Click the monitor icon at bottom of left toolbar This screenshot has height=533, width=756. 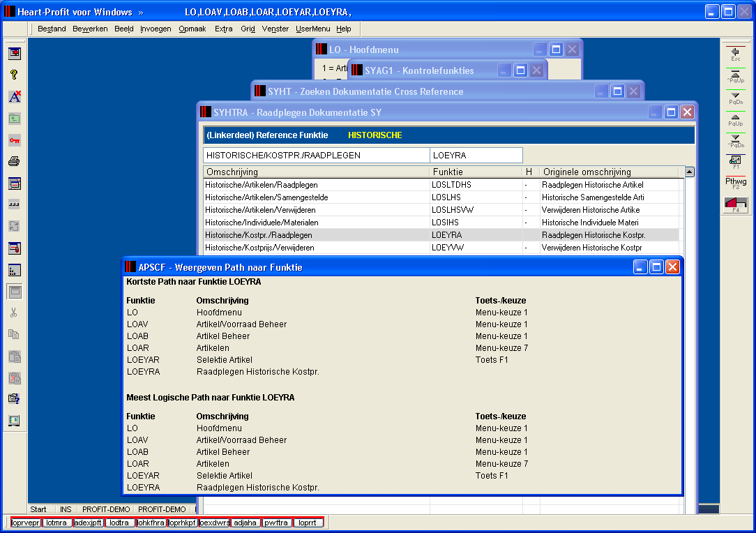point(15,421)
